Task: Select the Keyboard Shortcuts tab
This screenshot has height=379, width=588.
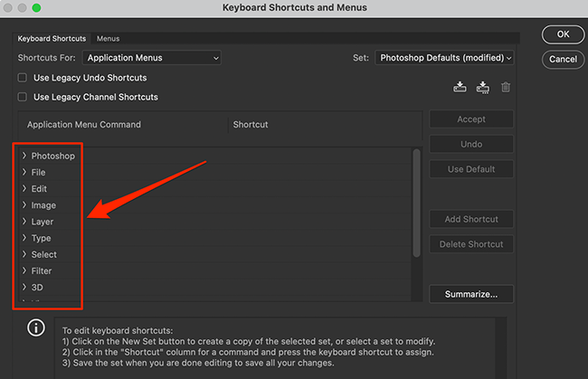Action: point(52,39)
